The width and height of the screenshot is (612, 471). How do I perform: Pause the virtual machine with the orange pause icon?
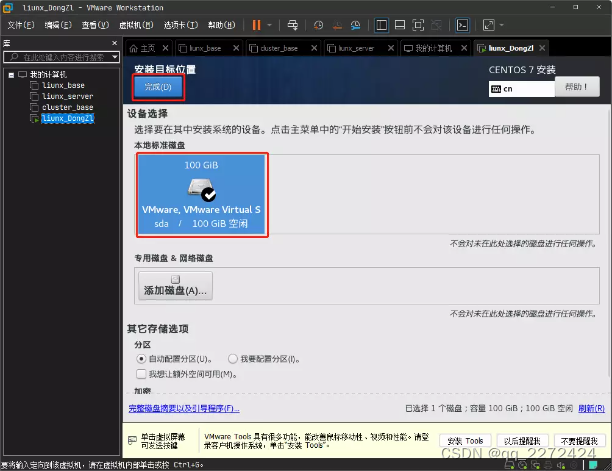click(x=256, y=25)
